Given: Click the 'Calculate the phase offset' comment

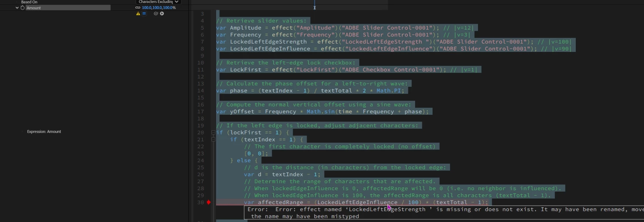Looking at the screenshot, I should 312,84.
